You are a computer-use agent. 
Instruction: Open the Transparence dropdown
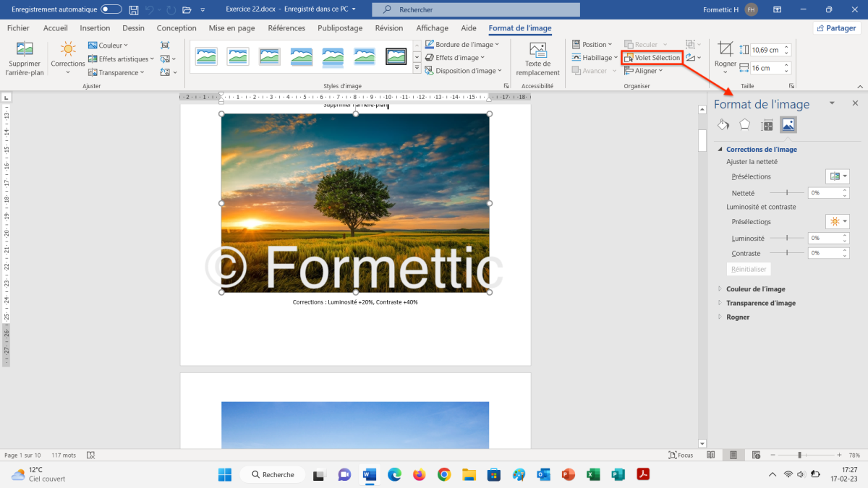116,72
